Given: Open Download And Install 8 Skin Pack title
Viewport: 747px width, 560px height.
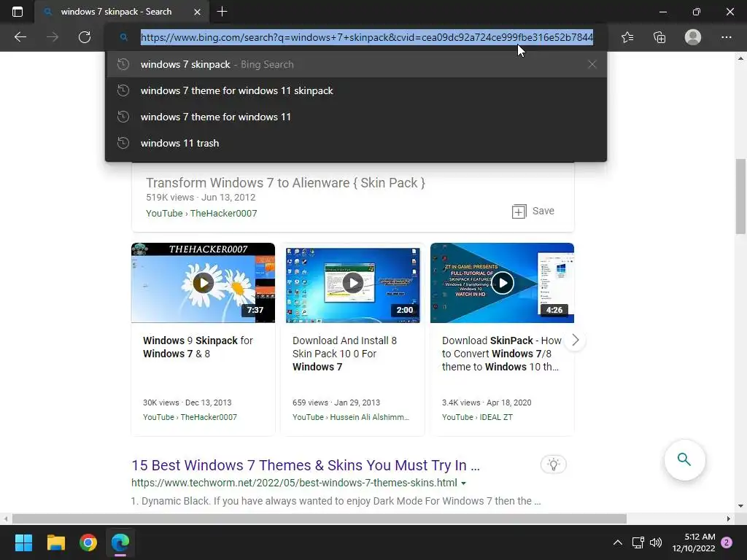Looking at the screenshot, I should pyautogui.click(x=344, y=354).
